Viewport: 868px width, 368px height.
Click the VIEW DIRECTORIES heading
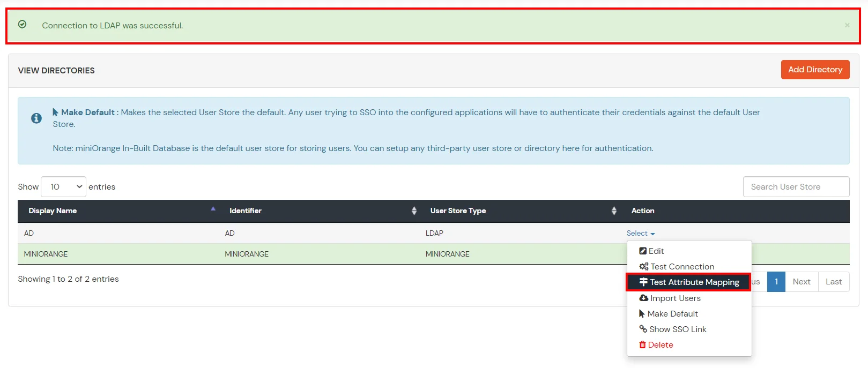[56, 70]
